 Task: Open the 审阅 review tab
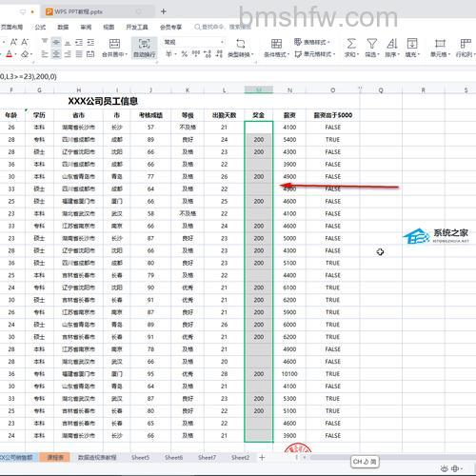[86, 27]
